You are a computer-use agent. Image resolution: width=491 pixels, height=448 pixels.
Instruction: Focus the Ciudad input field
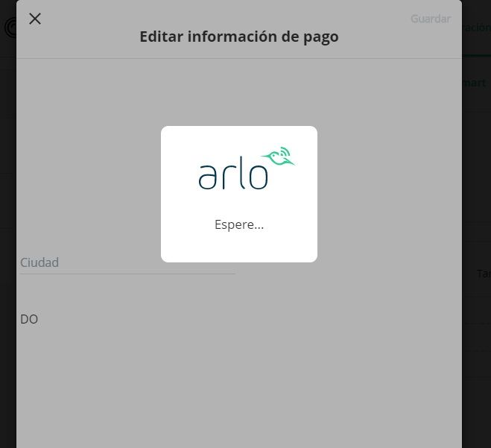tap(127, 262)
